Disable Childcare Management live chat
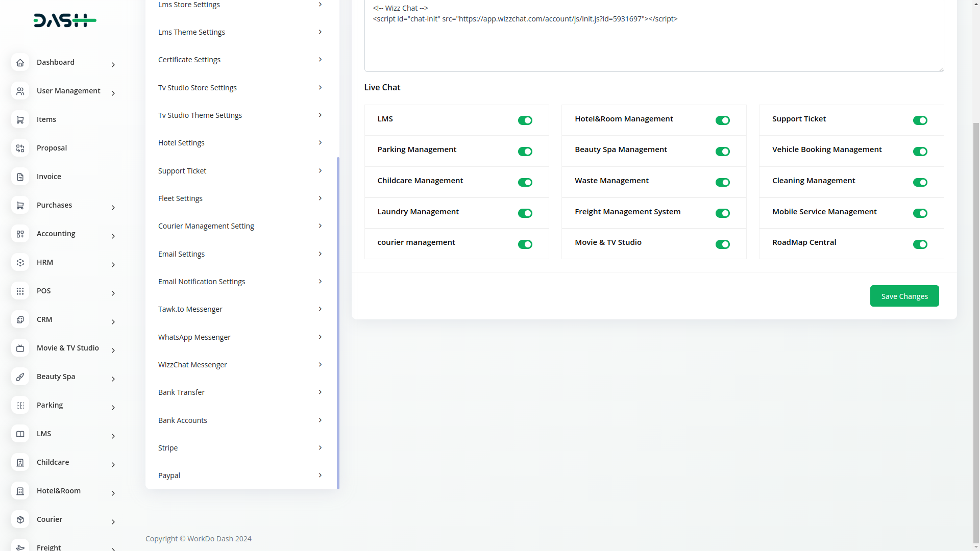This screenshot has width=980, height=551. click(525, 182)
